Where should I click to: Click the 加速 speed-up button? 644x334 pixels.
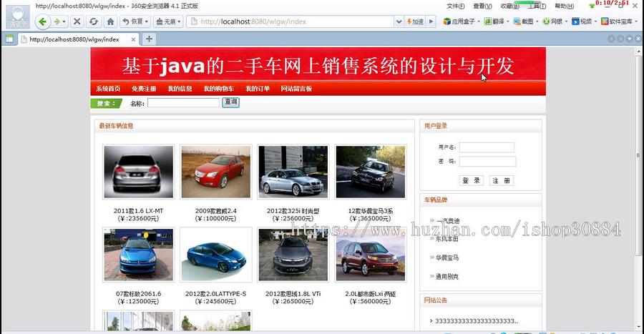click(415, 21)
